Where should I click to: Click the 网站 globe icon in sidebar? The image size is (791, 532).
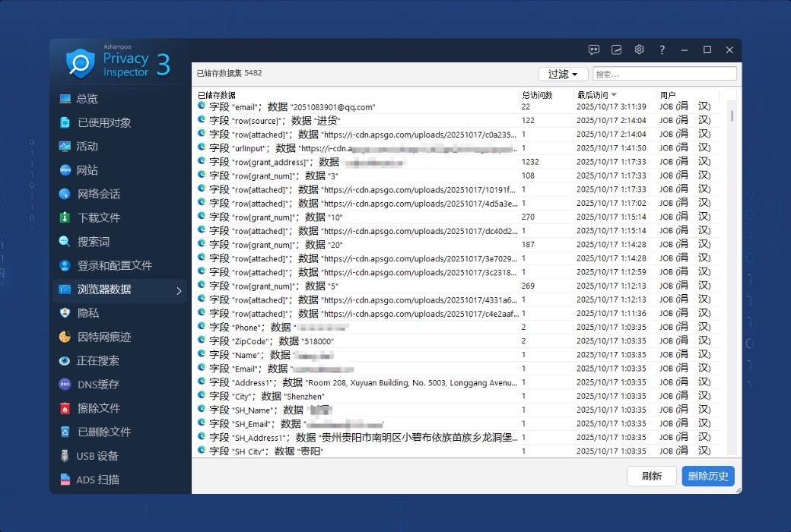pos(65,170)
